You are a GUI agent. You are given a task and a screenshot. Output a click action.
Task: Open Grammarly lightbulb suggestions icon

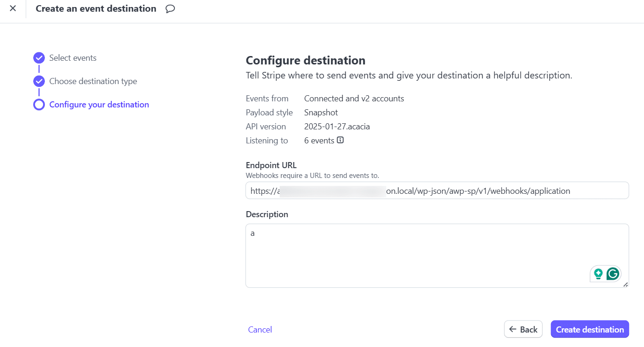(x=598, y=274)
